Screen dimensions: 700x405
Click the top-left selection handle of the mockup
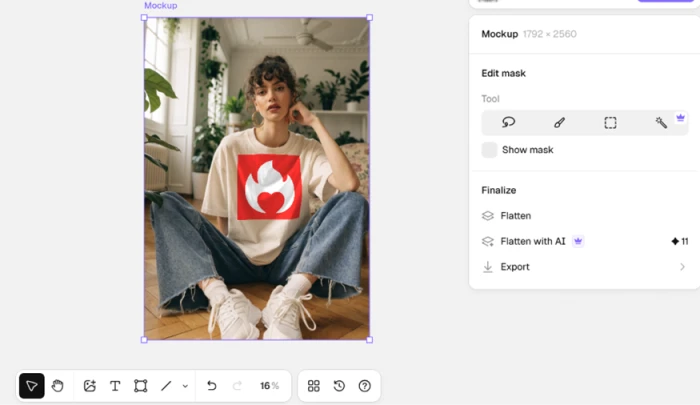point(144,17)
